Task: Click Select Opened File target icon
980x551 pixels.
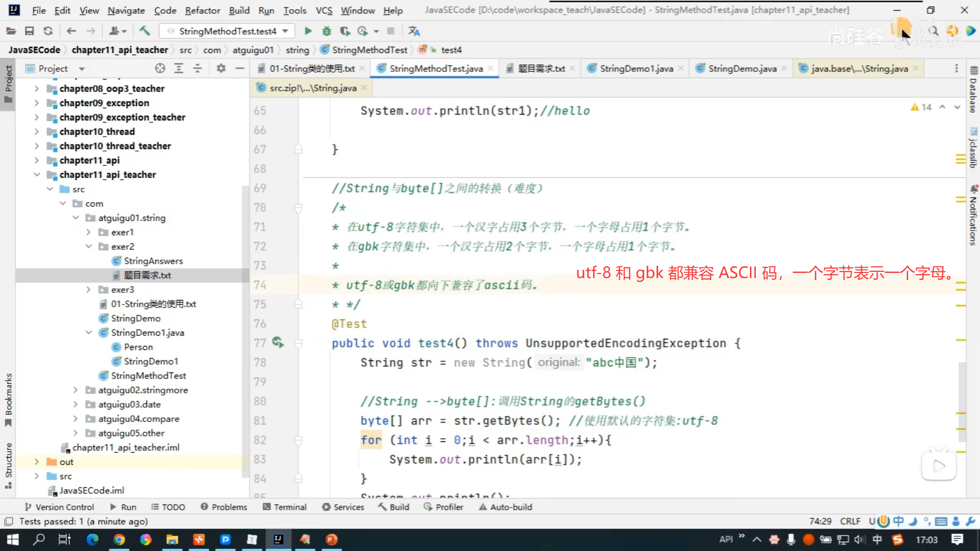Action: (160, 68)
